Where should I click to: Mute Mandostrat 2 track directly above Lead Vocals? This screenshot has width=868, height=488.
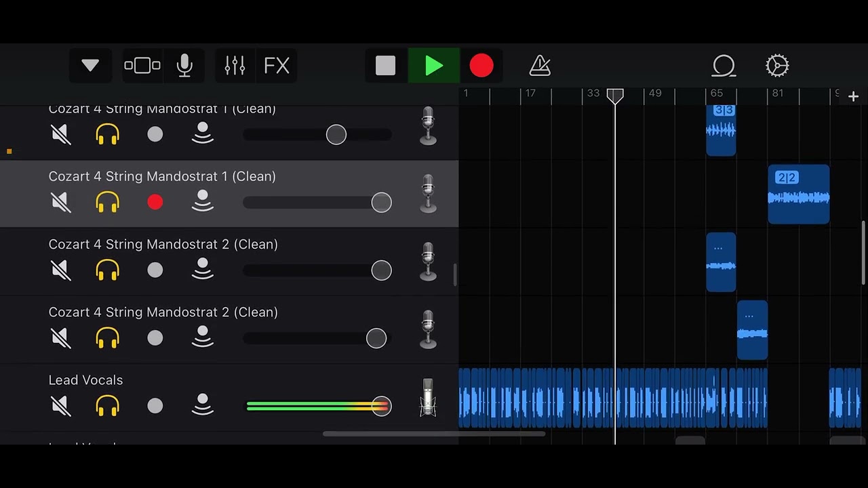[x=61, y=338]
